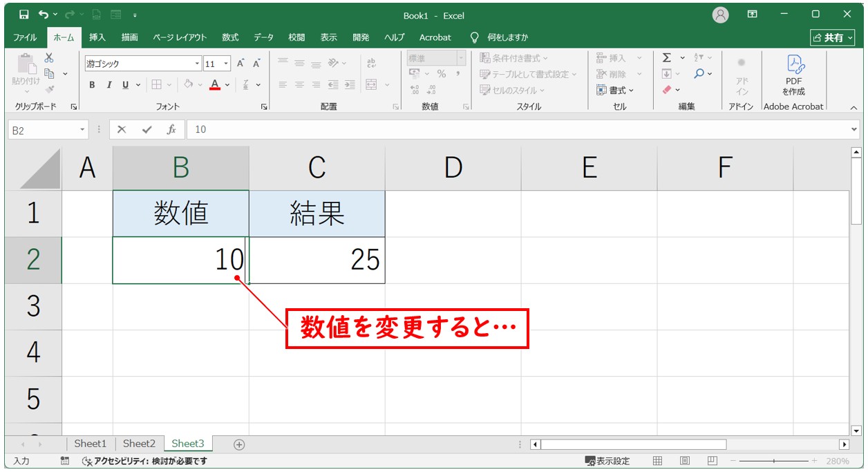Click the AutoSum sigma icon
This screenshot has height=472, width=868.
click(x=667, y=58)
